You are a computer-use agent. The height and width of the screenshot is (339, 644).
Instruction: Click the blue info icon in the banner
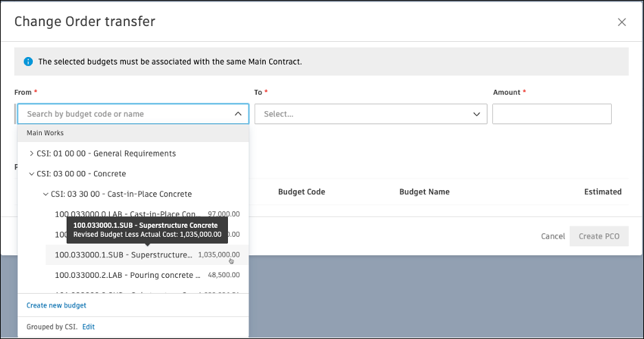coord(28,62)
